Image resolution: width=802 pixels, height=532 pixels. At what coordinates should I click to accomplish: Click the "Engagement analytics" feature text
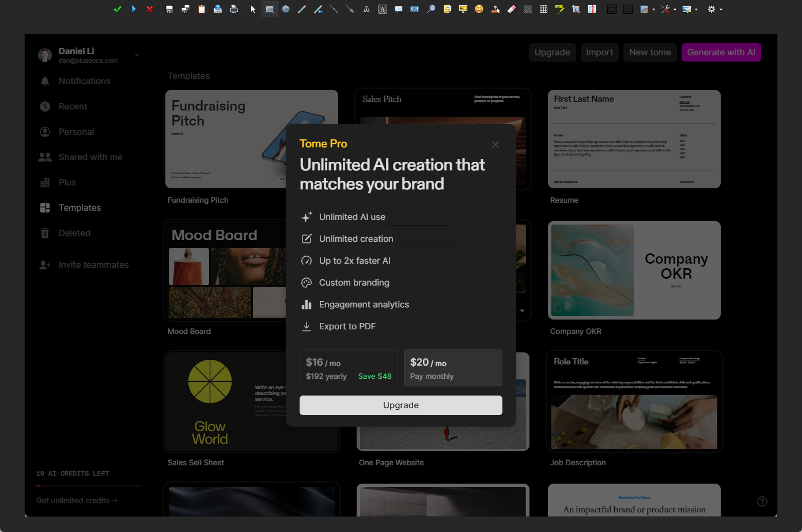point(364,305)
